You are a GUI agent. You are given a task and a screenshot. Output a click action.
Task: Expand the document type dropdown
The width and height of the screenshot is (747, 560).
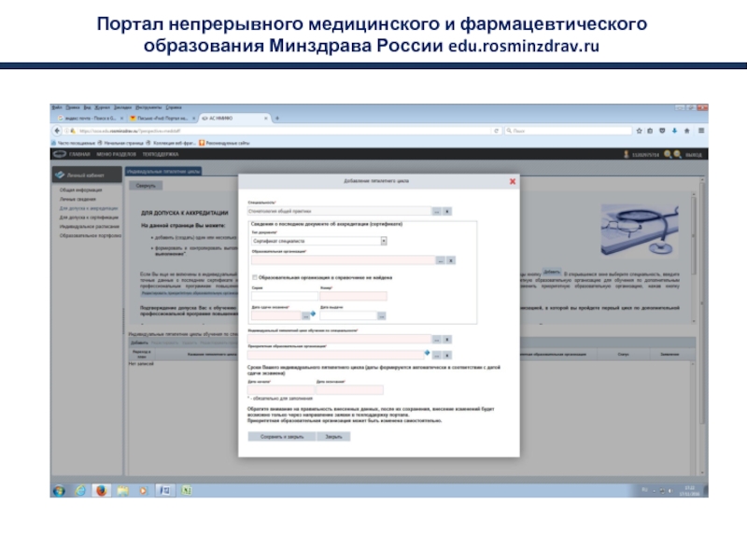coord(384,241)
